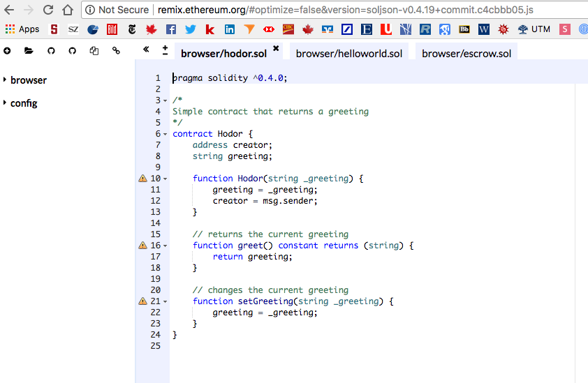Open the CIBC bookmark
This screenshot has height=383, width=588.
click(x=288, y=29)
